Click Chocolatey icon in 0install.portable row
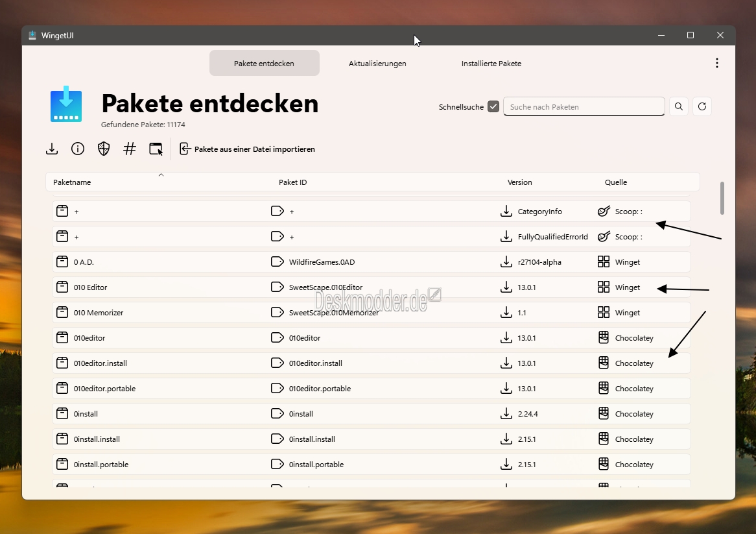 (604, 464)
